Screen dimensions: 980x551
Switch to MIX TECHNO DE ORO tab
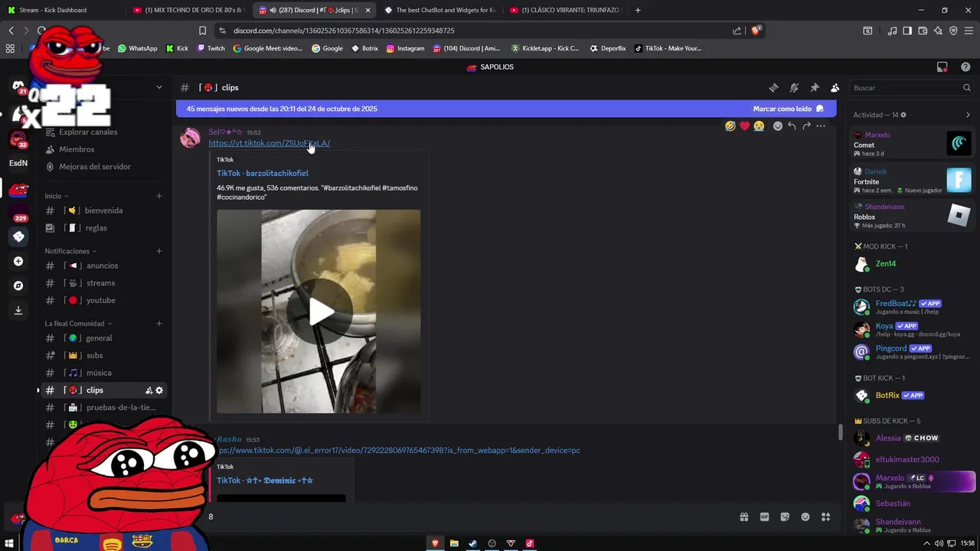[189, 10]
